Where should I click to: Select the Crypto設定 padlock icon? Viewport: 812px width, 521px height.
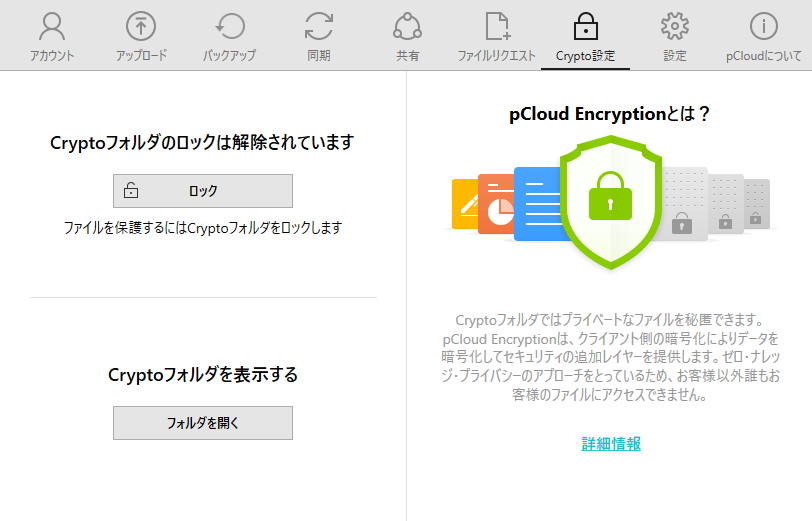pos(585,26)
